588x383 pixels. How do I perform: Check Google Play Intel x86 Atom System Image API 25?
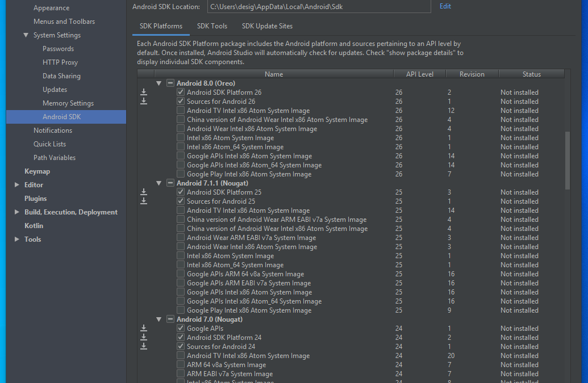pos(181,310)
